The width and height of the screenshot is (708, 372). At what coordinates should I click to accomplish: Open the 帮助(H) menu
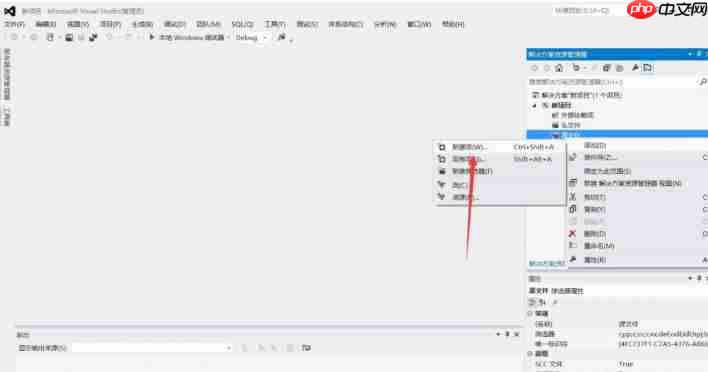click(x=453, y=24)
